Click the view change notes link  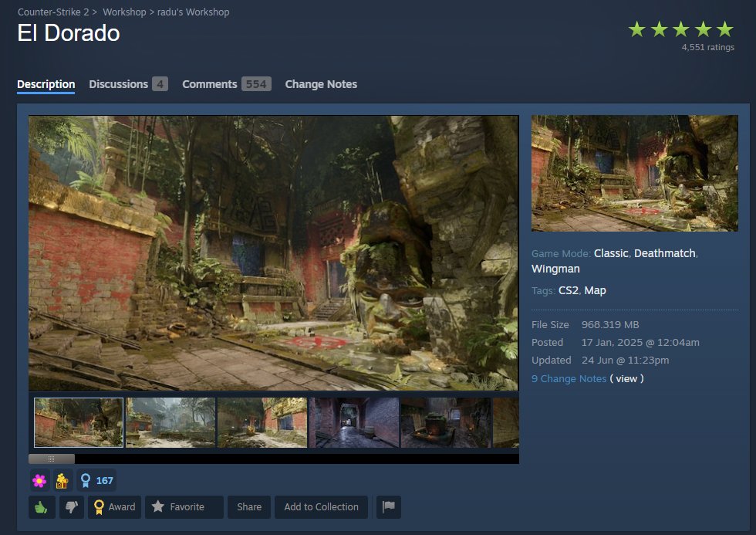[626, 379]
